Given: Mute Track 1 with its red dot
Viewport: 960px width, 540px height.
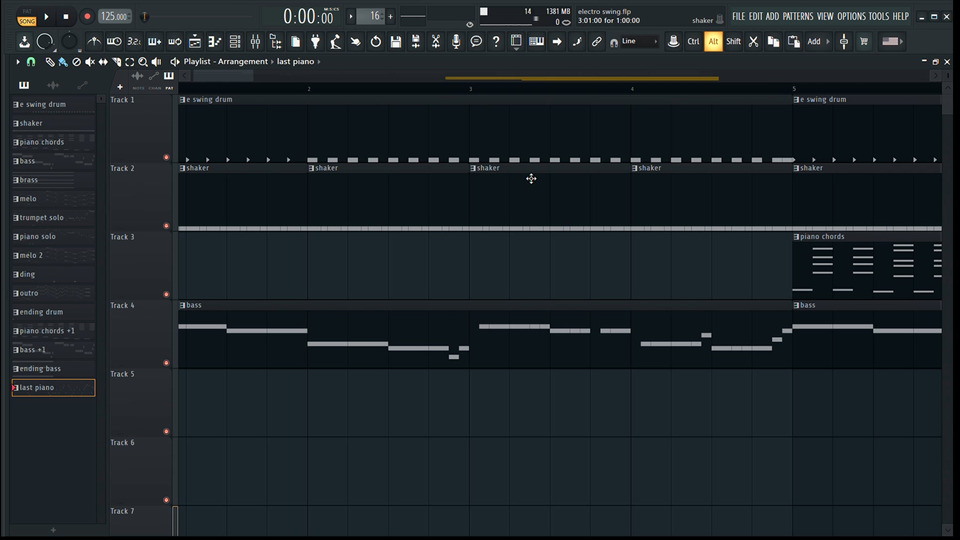Looking at the screenshot, I should tap(166, 157).
